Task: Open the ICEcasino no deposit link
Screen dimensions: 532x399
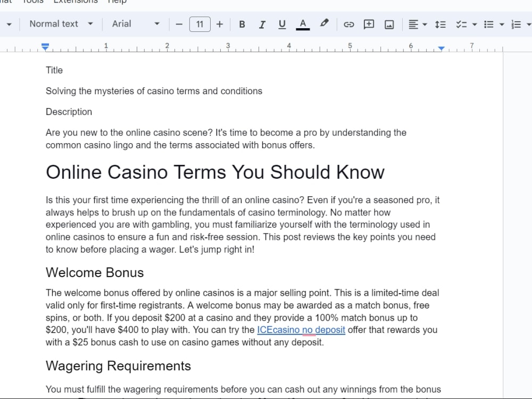Action: pos(301,330)
